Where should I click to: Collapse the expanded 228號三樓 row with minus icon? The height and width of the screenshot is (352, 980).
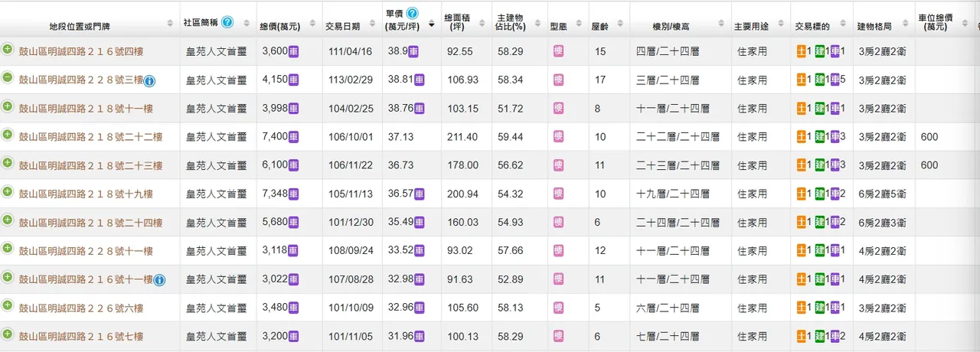(x=8, y=77)
